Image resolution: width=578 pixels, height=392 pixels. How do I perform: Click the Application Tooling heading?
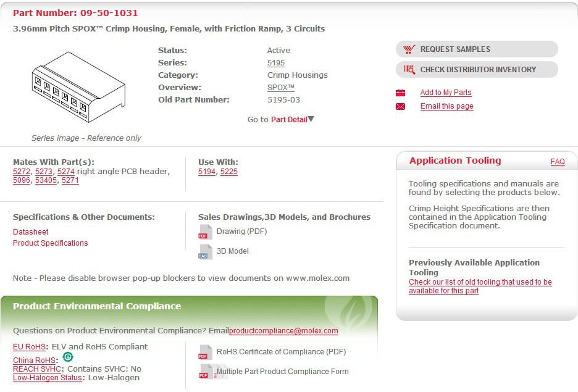click(x=455, y=161)
